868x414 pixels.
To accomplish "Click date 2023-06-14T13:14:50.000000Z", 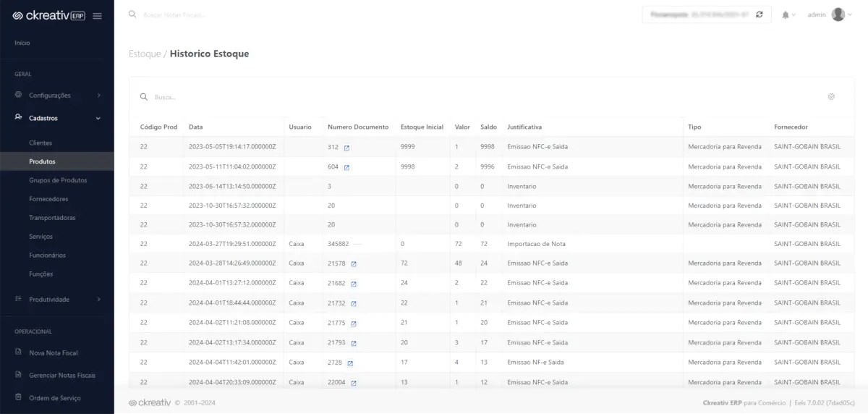I will coord(232,186).
